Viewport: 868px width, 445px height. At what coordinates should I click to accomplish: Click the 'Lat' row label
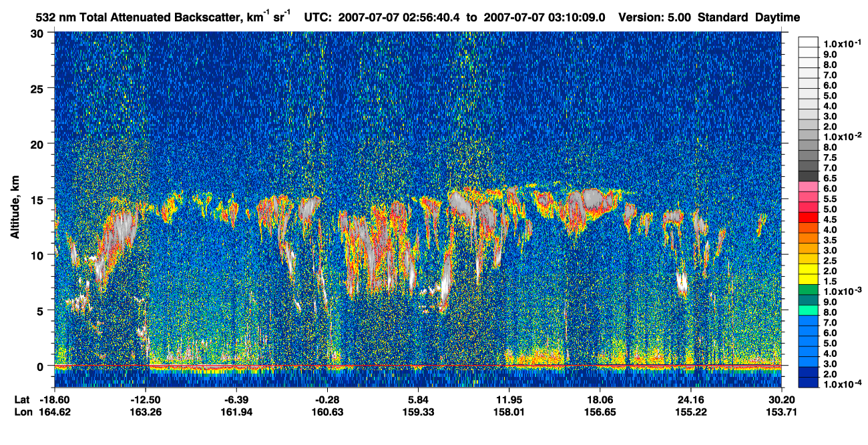pos(21,400)
